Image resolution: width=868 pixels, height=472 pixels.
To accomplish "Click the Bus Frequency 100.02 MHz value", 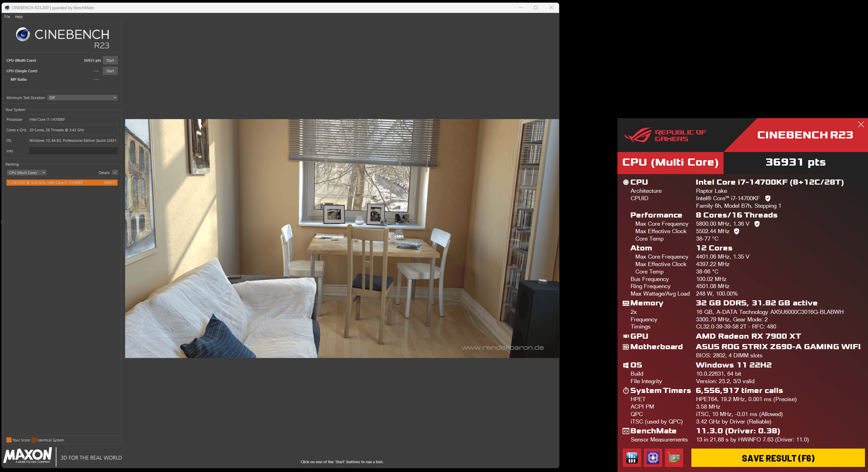I will pyautogui.click(x=711, y=279).
